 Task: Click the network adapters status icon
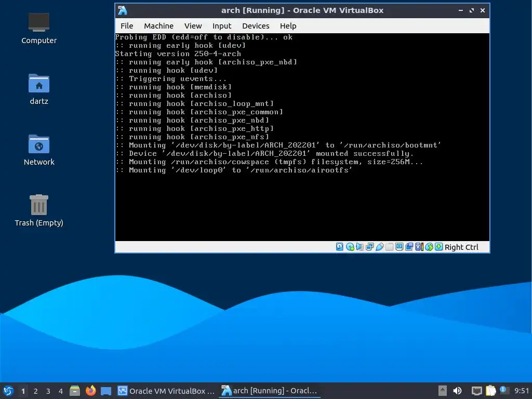(369, 247)
